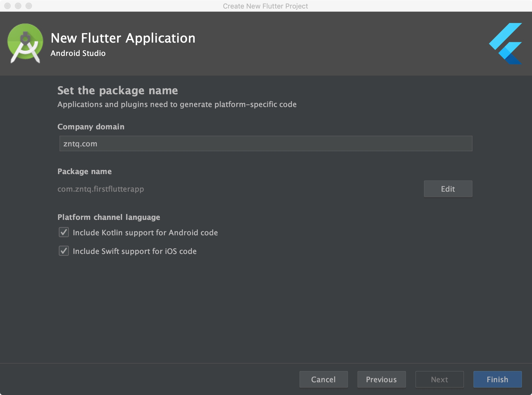Click the Cancel button
This screenshot has width=532, height=395.
point(323,379)
